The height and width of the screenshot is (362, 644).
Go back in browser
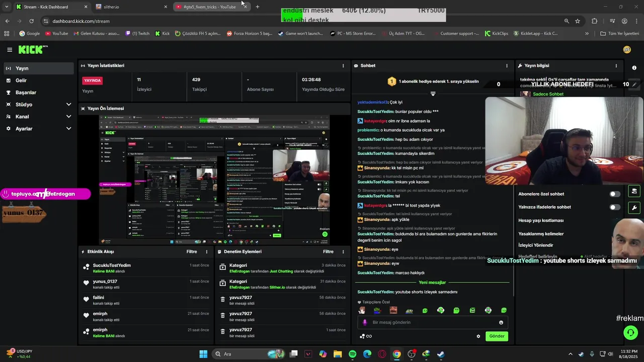[x=7, y=21]
